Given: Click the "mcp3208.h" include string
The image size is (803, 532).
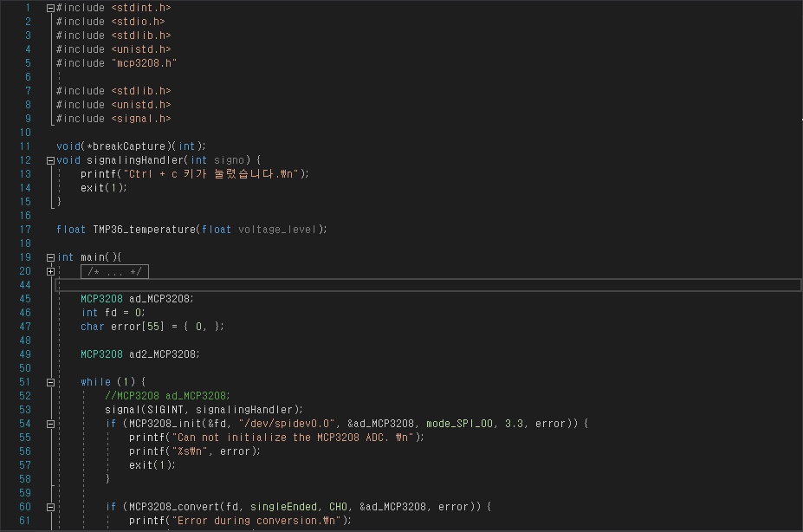Looking at the screenshot, I should tap(144, 63).
